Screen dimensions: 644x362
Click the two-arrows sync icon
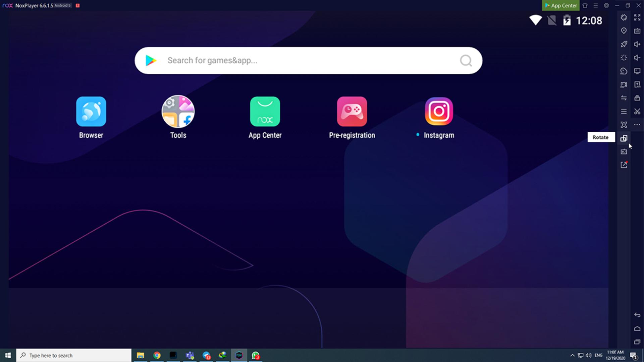pyautogui.click(x=624, y=98)
